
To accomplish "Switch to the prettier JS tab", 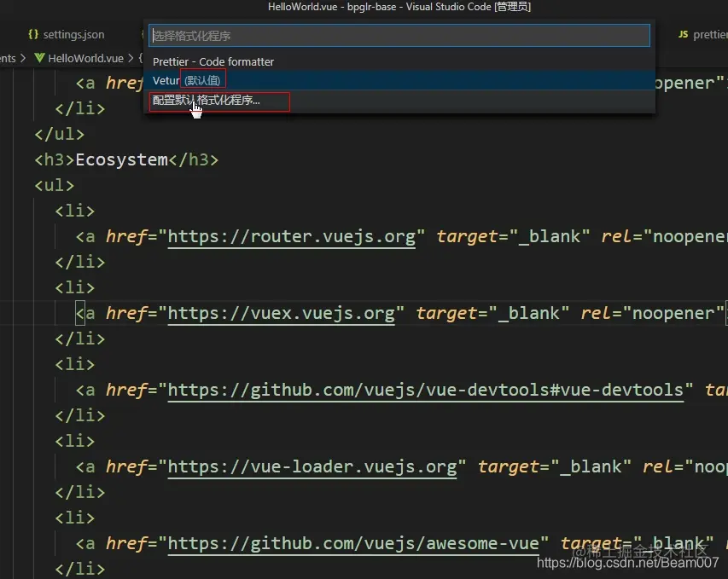I will point(702,34).
